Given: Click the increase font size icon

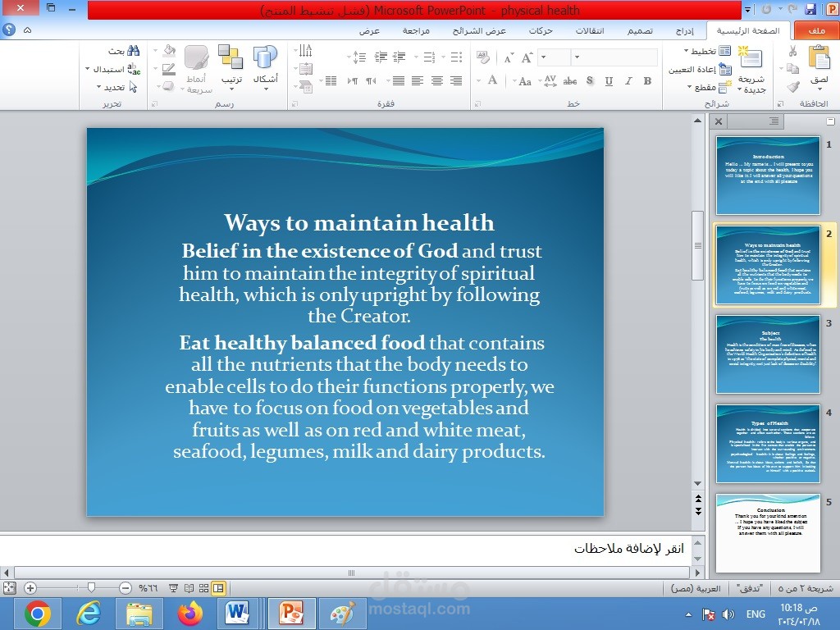Looking at the screenshot, I should (527, 57).
